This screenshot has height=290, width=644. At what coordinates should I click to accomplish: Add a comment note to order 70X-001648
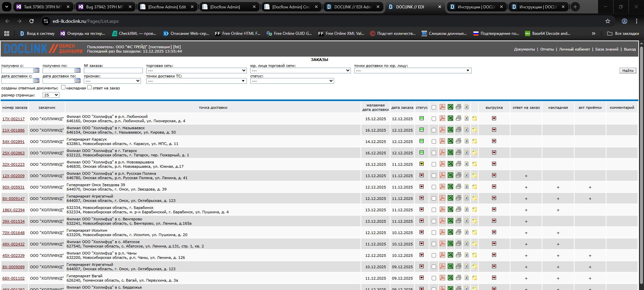(474, 232)
